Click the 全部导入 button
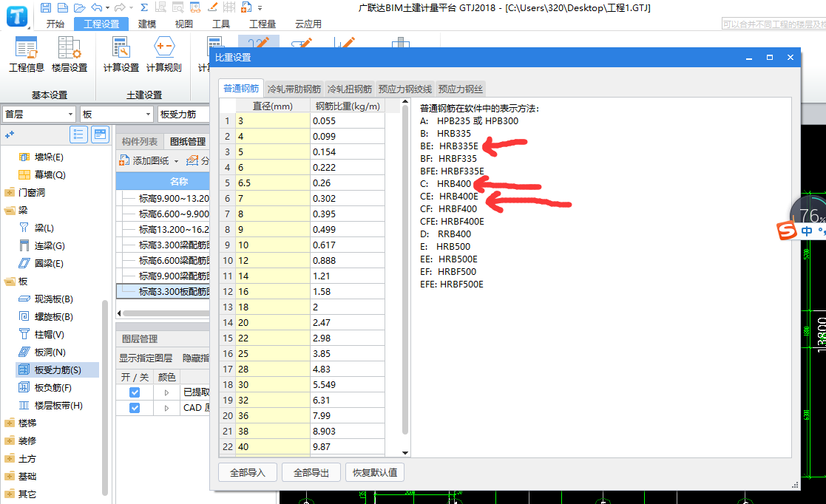 click(248, 472)
